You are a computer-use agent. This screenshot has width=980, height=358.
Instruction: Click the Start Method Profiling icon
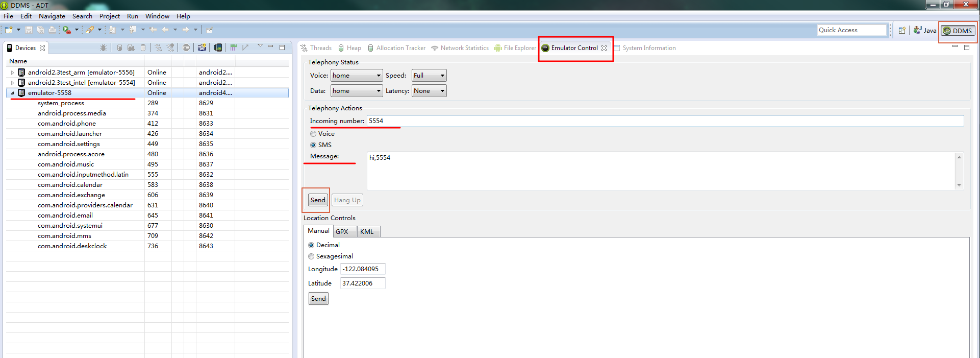[x=170, y=47]
